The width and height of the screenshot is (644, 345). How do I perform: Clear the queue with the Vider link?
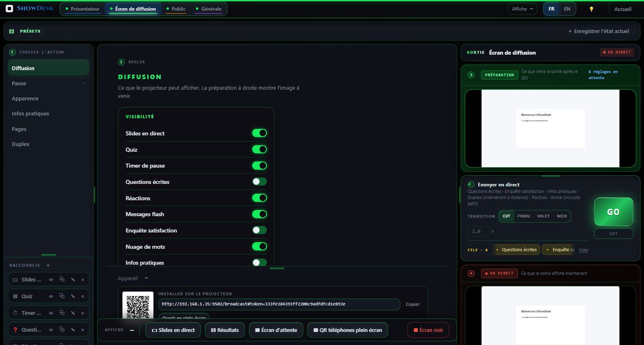584,250
